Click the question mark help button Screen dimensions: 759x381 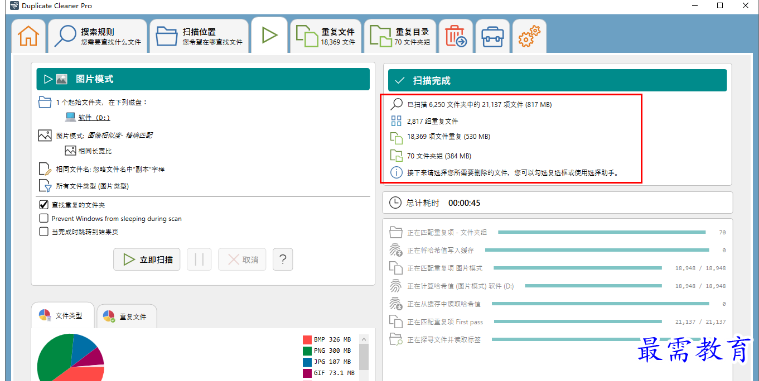(283, 259)
